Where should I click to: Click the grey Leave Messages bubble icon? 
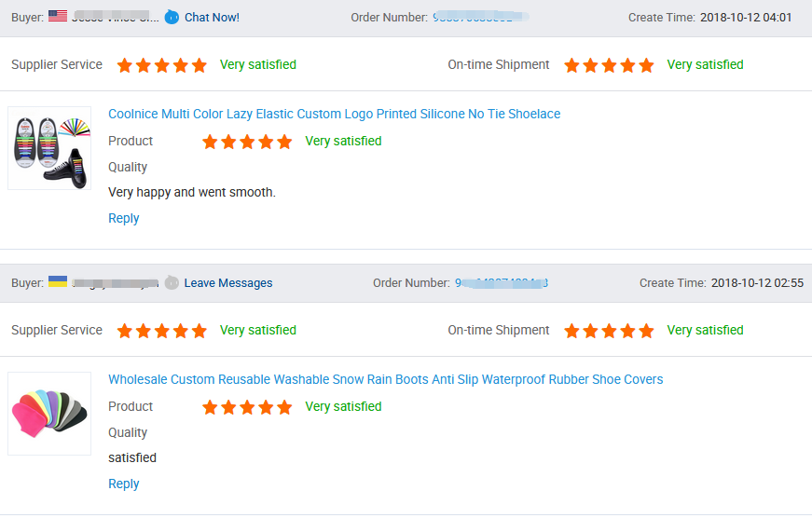172,282
